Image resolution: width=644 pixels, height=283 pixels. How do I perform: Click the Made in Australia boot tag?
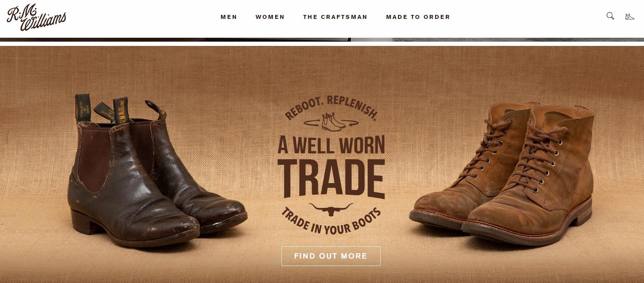pyautogui.click(x=82, y=109)
